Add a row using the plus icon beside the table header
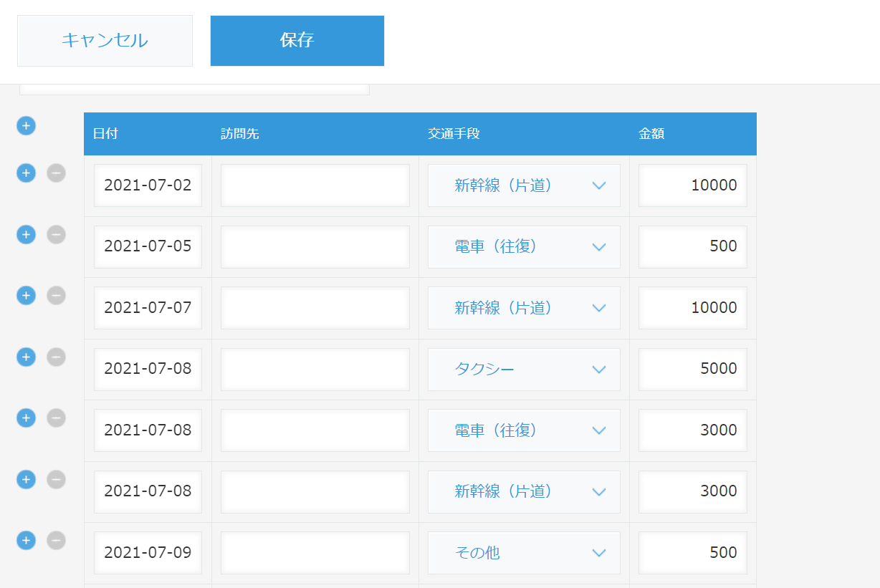 (26, 126)
